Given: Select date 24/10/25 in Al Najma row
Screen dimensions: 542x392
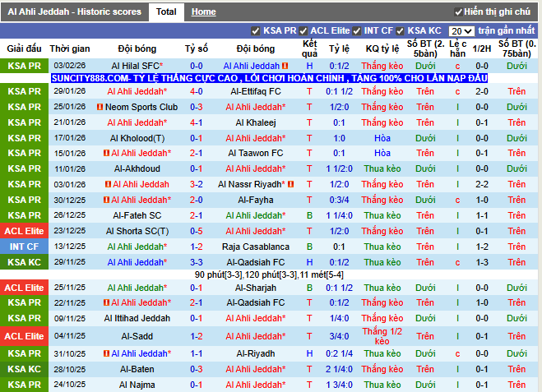Looking at the screenshot, I should [x=70, y=385].
